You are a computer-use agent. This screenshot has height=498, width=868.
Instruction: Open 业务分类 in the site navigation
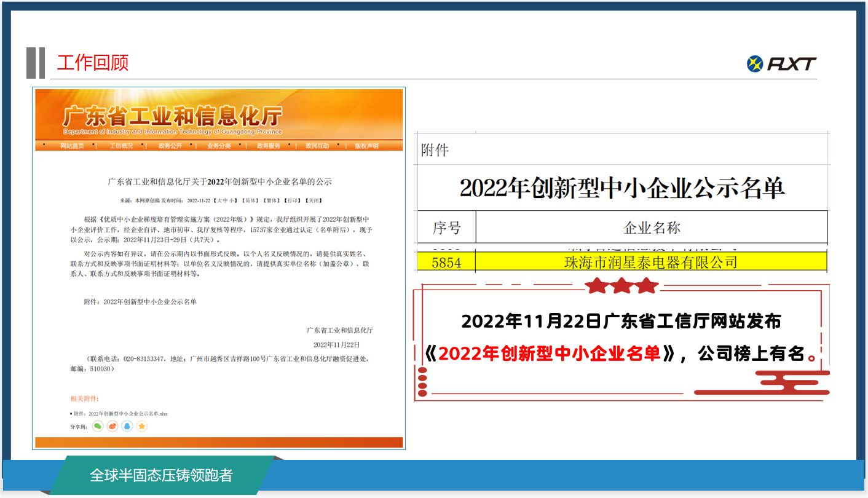(219, 146)
